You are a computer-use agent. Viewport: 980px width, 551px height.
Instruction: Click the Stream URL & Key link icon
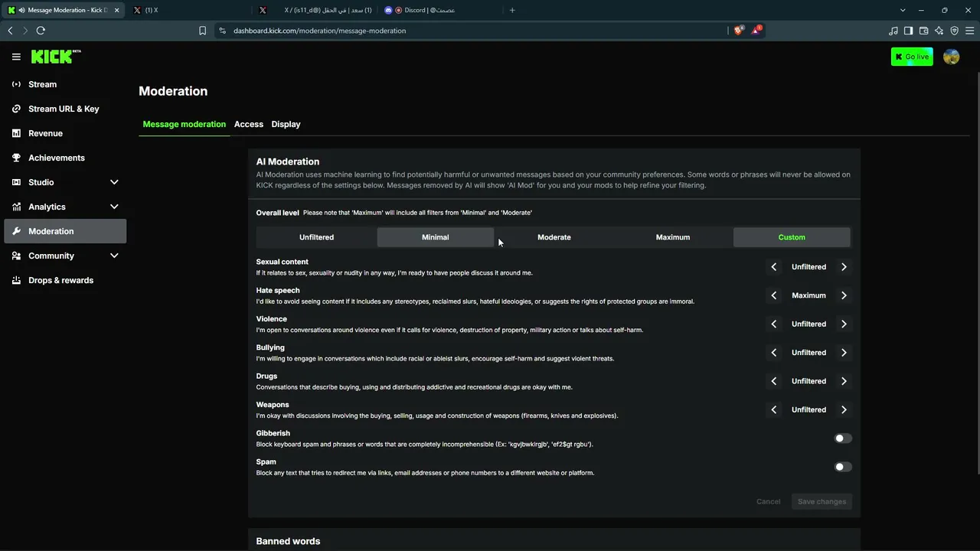click(16, 109)
